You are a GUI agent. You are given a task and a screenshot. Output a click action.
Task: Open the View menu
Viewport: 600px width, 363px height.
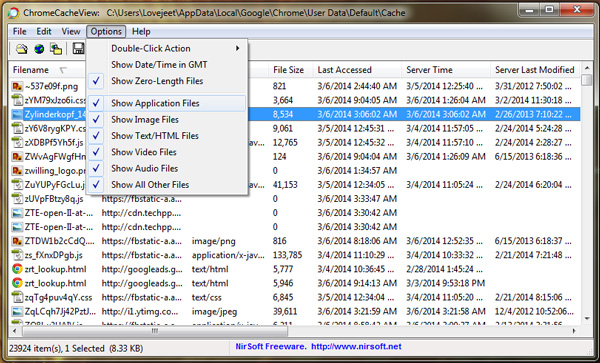coord(71,31)
